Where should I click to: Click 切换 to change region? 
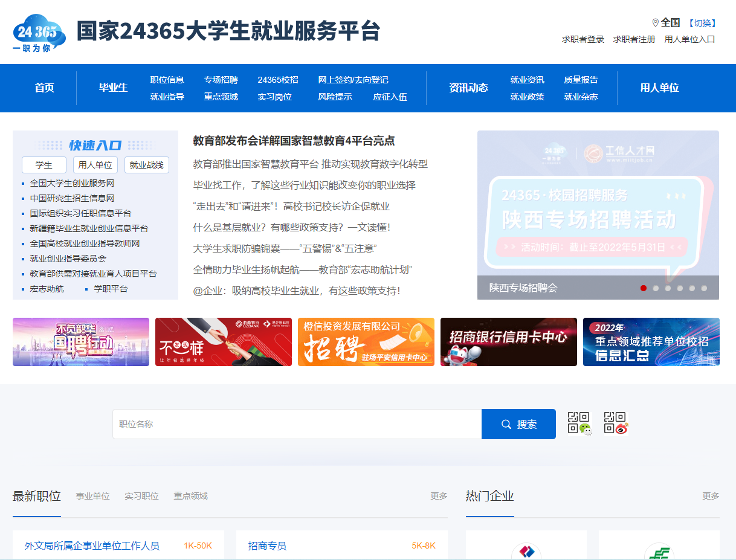[x=702, y=23]
